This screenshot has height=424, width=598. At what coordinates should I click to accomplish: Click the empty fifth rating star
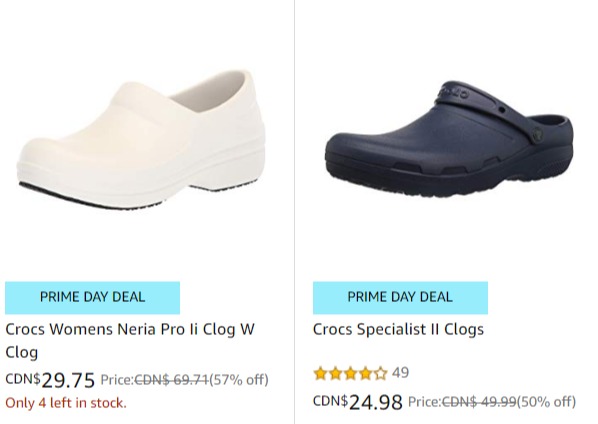tap(380, 374)
